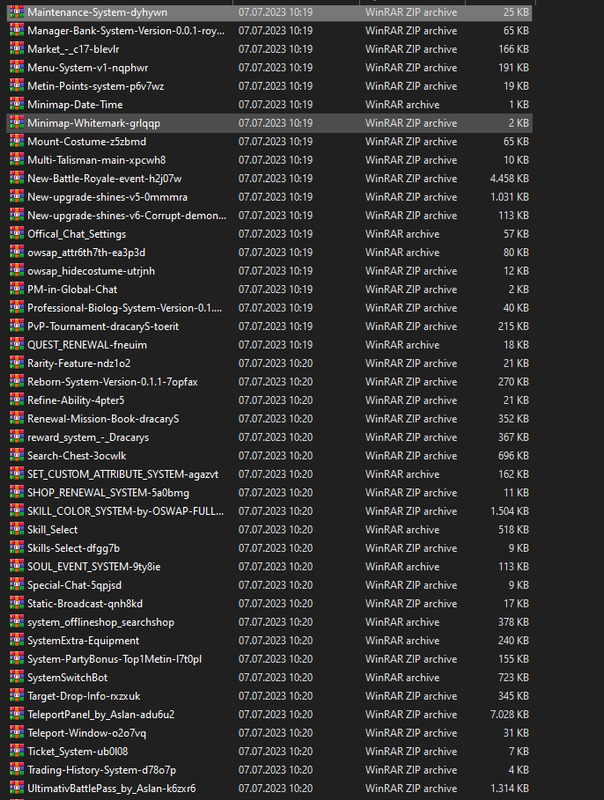The image size is (604, 800).
Task: Click the icon beside SystemSwitchBot
Action: (x=17, y=677)
